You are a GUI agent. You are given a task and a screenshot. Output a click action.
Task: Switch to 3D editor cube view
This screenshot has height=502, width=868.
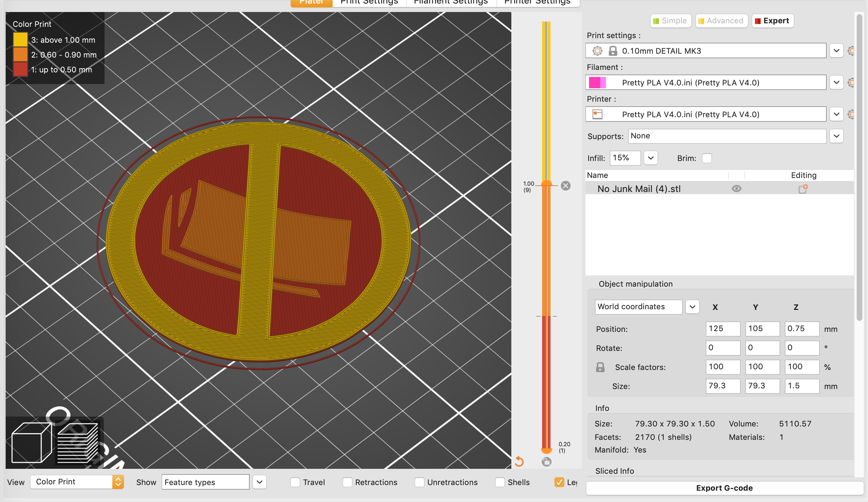[31, 443]
